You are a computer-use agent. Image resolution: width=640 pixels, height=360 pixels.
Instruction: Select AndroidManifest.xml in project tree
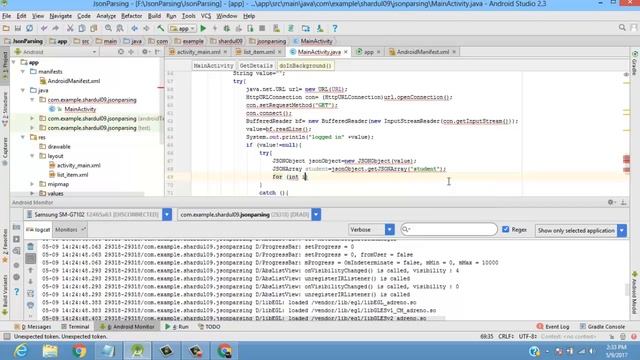point(74,81)
